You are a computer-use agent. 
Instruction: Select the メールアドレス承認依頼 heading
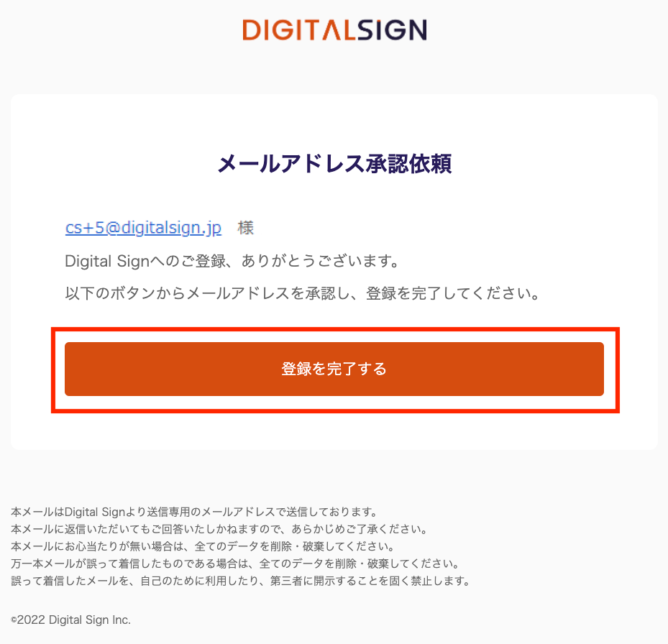334,165
